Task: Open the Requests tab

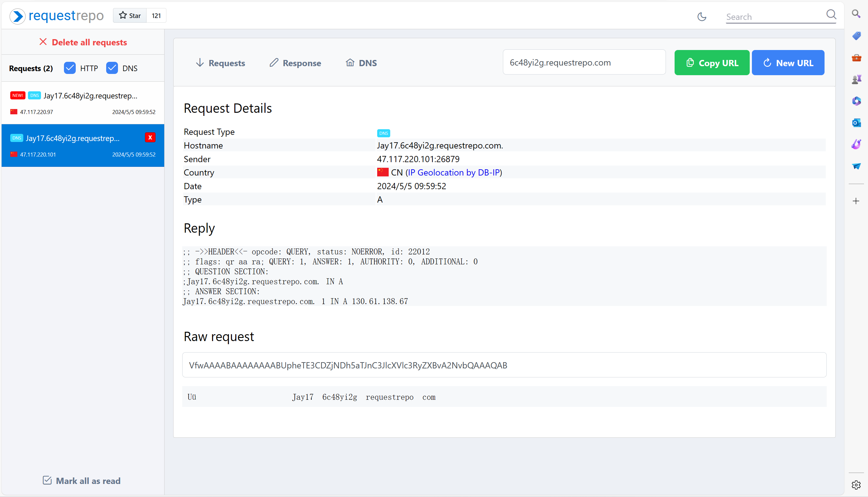Action: 220,63
